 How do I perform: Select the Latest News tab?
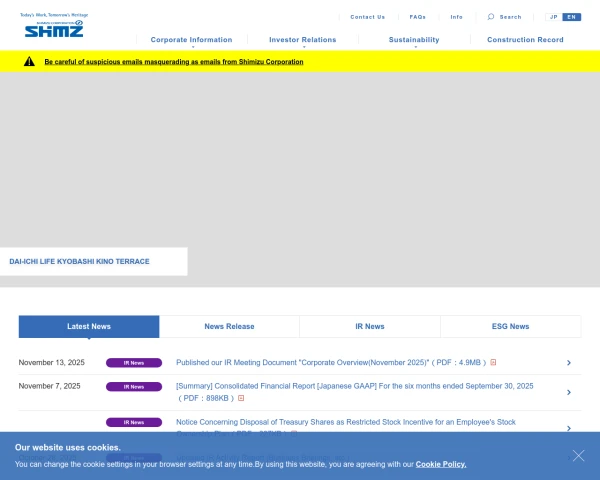(x=89, y=327)
